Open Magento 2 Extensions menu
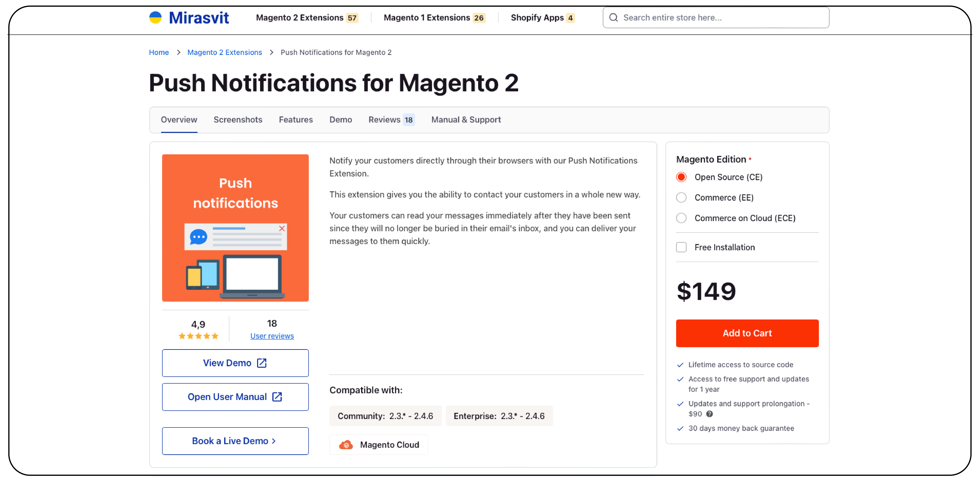The image size is (980, 483). point(307,18)
